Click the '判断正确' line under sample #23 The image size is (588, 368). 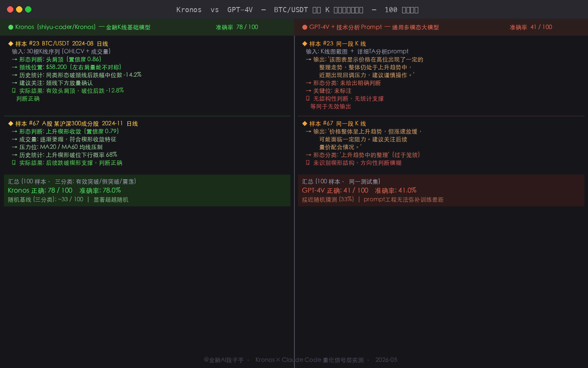point(28,99)
